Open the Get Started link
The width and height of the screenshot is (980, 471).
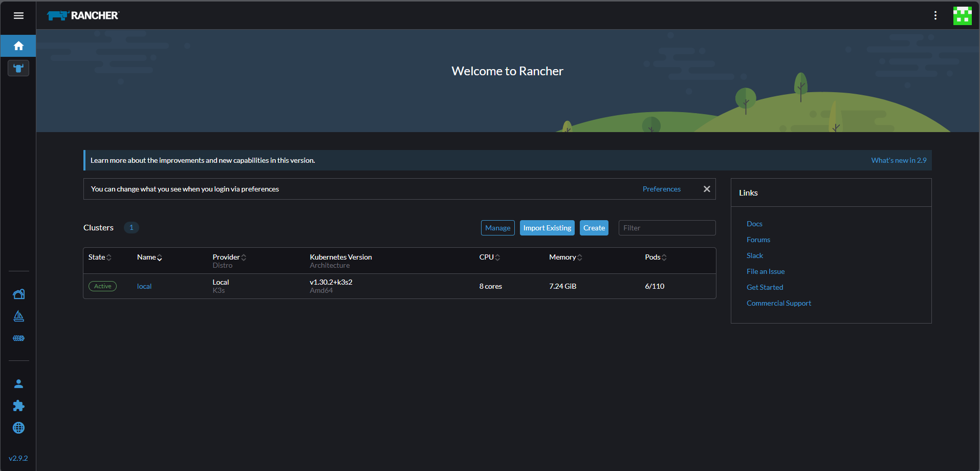pyautogui.click(x=765, y=287)
